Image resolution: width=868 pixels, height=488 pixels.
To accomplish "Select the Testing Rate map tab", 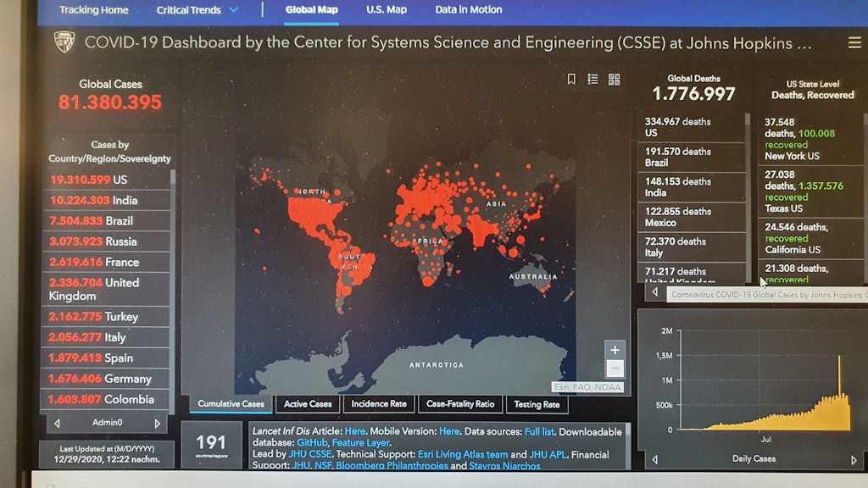I will [x=537, y=404].
